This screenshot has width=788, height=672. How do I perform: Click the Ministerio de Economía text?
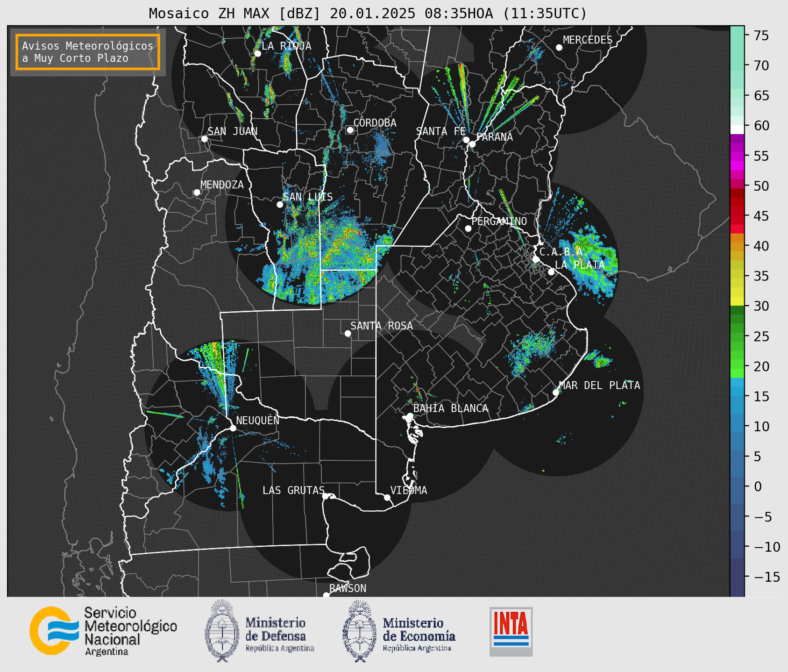point(419,635)
